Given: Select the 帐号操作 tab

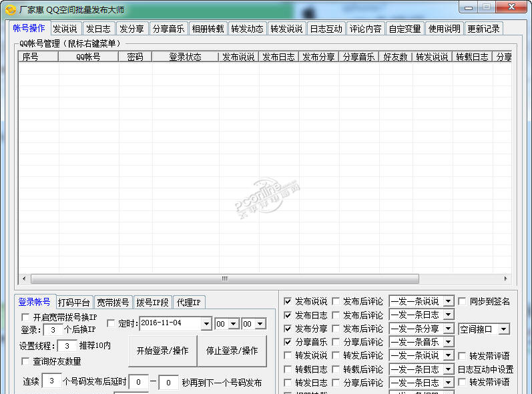Looking at the screenshot, I should pyautogui.click(x=29, y=28).
